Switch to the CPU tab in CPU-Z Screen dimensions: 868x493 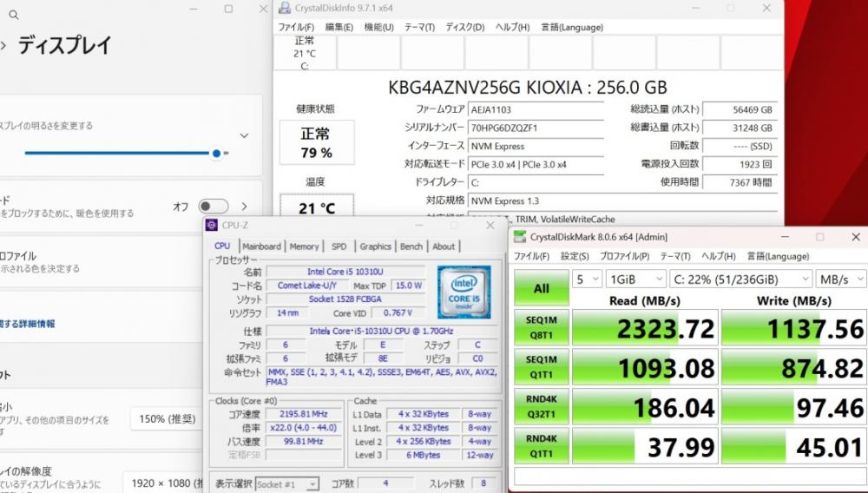coord(222,246)
